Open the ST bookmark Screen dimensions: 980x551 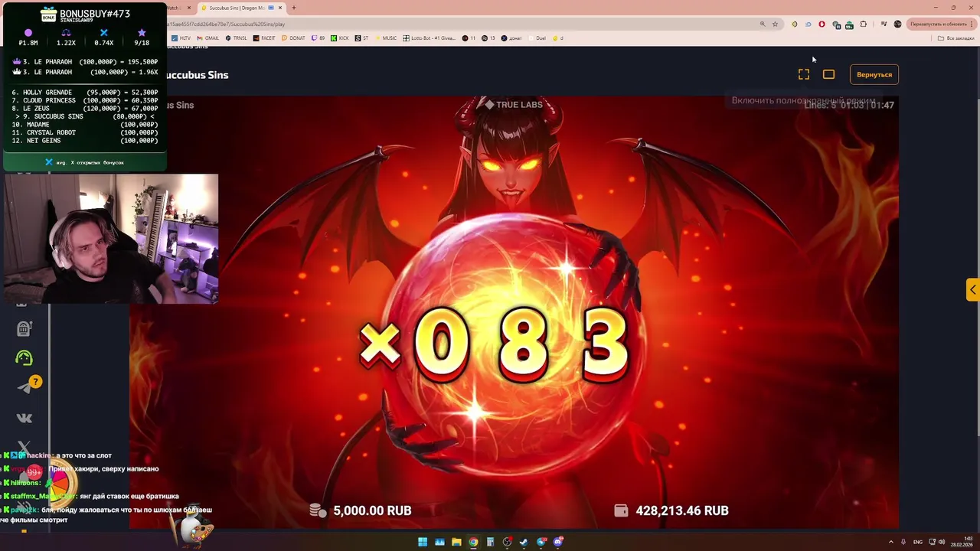(361, 37)
